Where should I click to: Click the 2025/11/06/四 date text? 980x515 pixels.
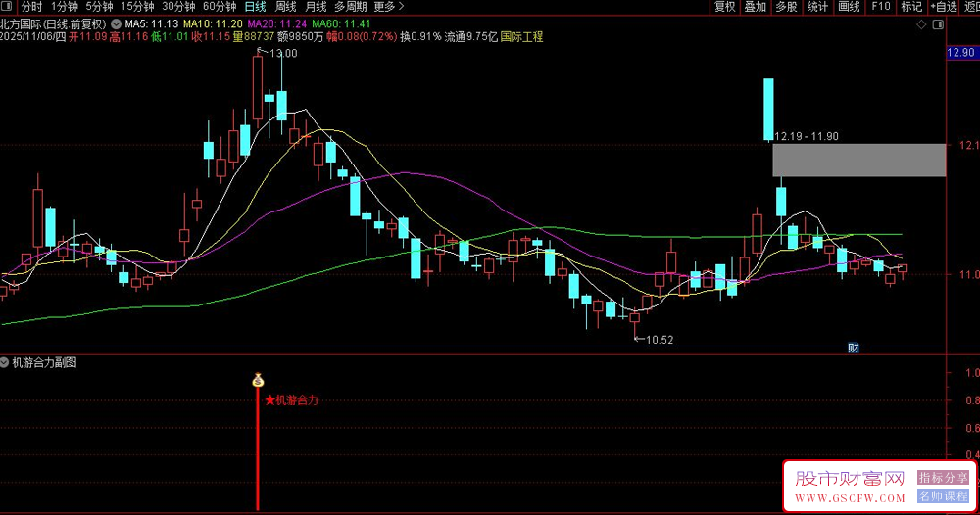[x=32, y=37]
